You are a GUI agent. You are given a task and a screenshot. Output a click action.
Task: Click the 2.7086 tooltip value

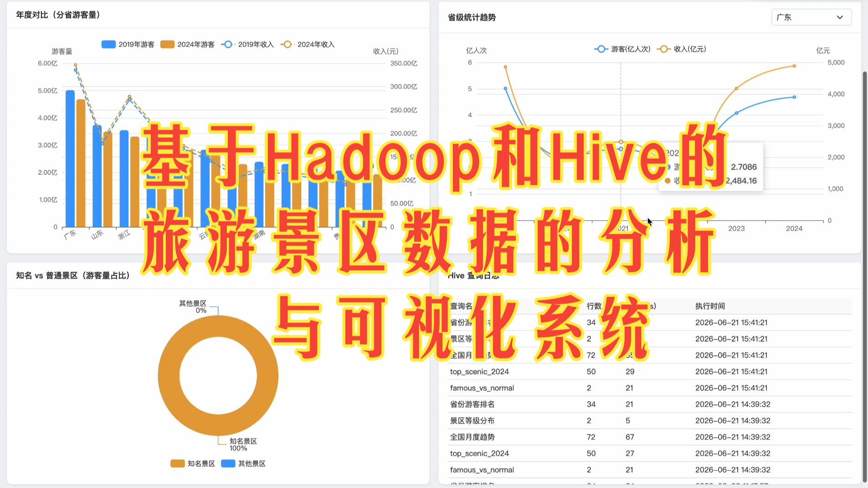point(744,167)
